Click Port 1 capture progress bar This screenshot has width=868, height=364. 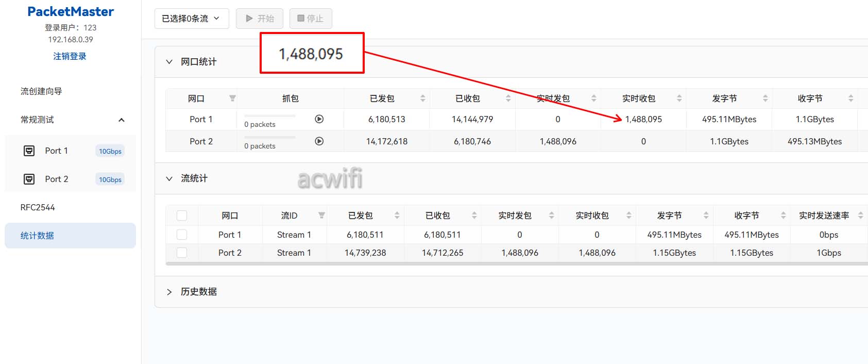tap(270, 115)
